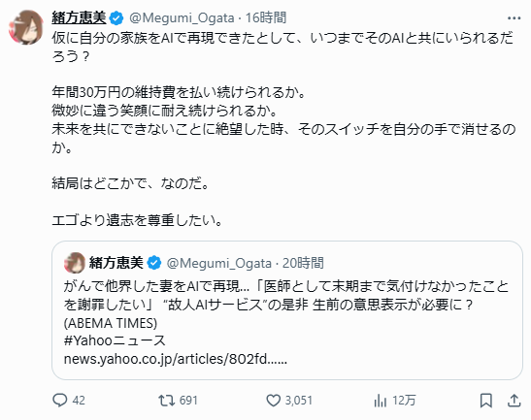The image size is (531, 420).
Task: Open the reply icon showing 42 comments
Action: pos(60,401)
